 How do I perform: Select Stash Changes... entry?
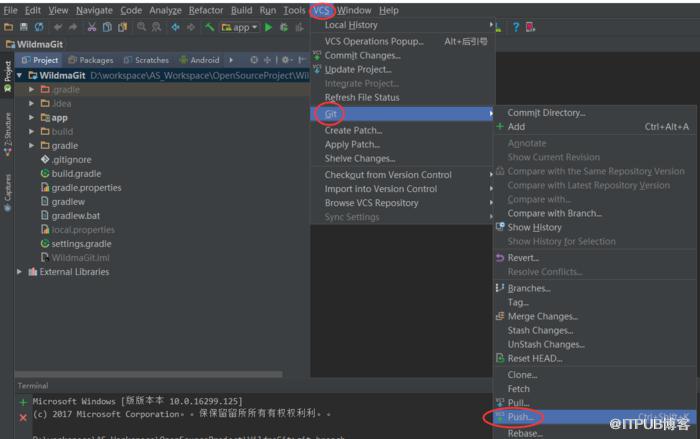(594, 330)
